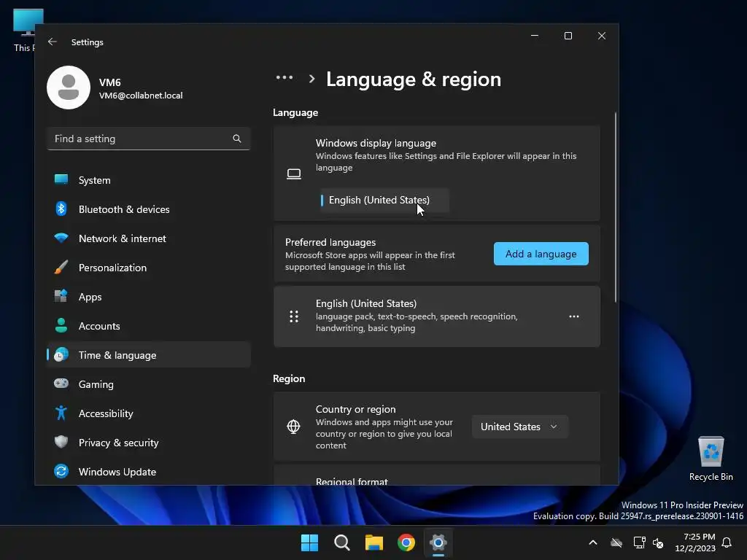This screenshot has height=560, width=747.
Task: Click the Time & language clock globe icon
Action: [x=61, y=355]
